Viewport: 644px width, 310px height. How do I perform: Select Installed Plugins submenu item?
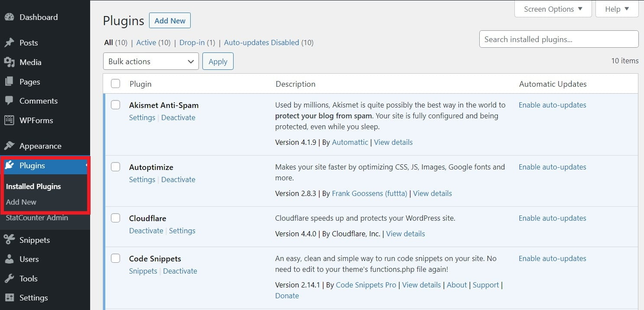pos(33,186)
